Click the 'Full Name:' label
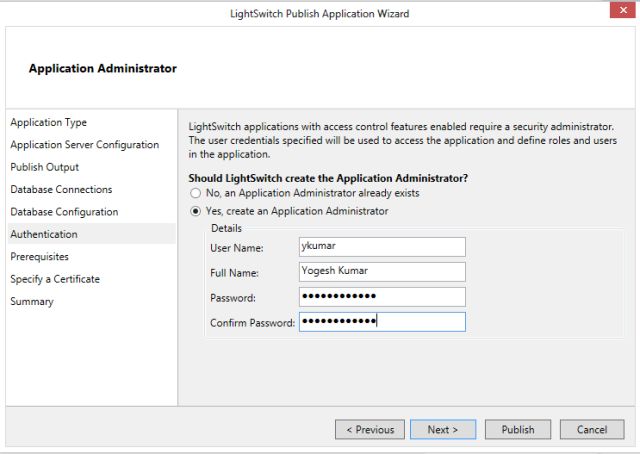 click(234, 273)
